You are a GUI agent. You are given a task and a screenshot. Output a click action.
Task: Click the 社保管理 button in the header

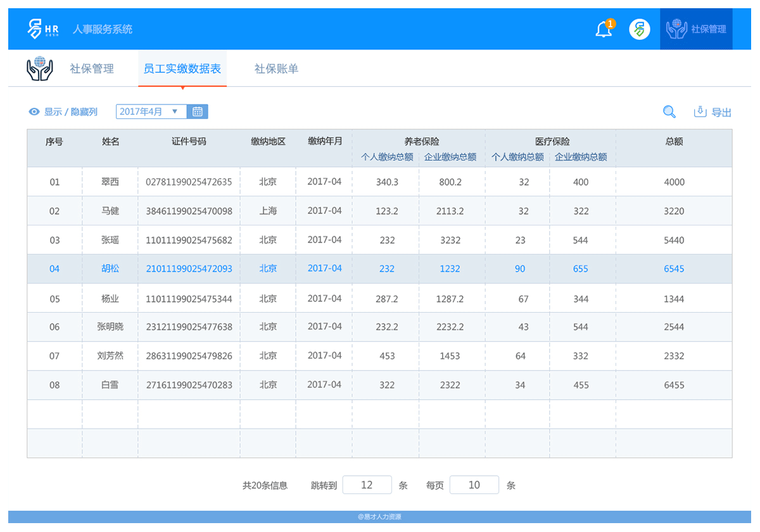(696, 29)
